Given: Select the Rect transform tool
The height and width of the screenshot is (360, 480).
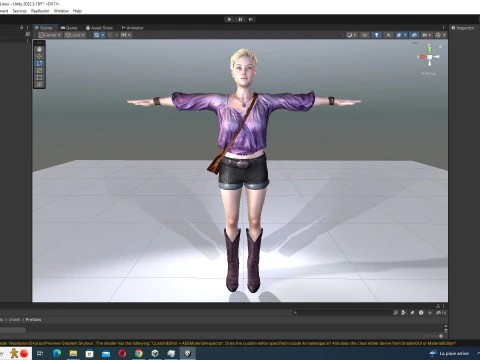Looking at the screenshot, I should point(39,77).
